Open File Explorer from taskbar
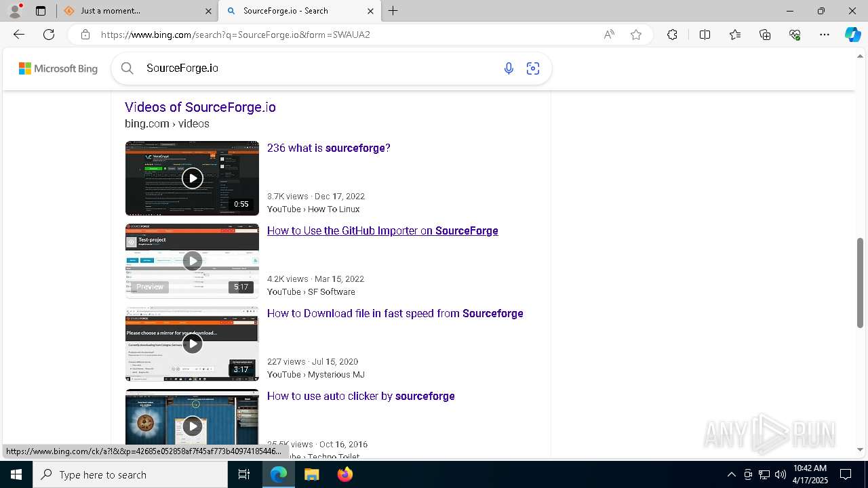The width and height of the screenshot is (868, 488). (311, 474)
